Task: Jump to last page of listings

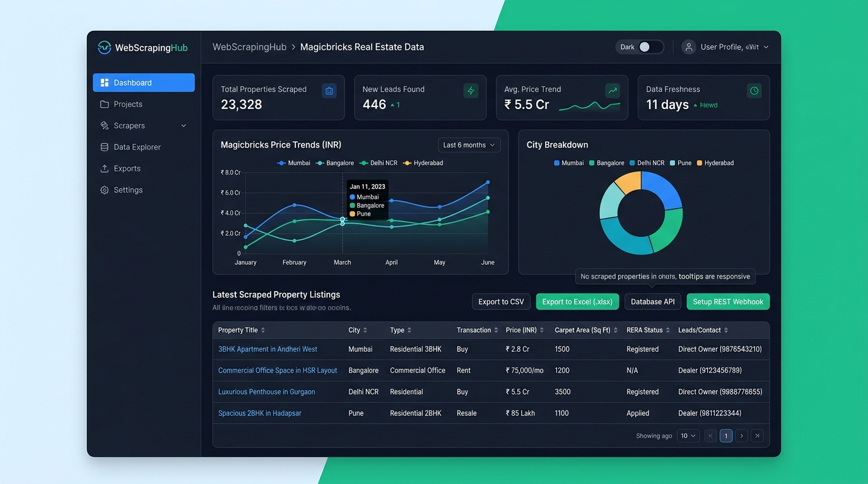Action: 758,435
